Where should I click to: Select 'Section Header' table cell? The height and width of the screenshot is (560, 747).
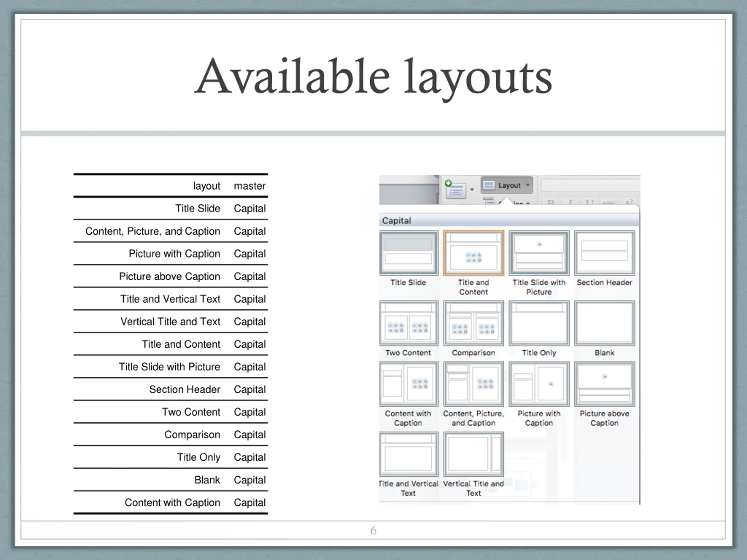(x=185, y=389)
